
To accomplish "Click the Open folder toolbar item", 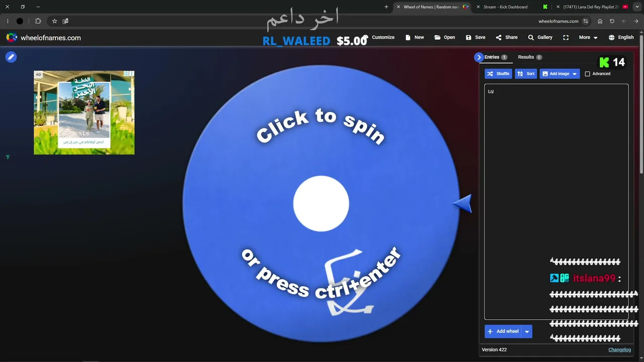I will click(445, 37).
